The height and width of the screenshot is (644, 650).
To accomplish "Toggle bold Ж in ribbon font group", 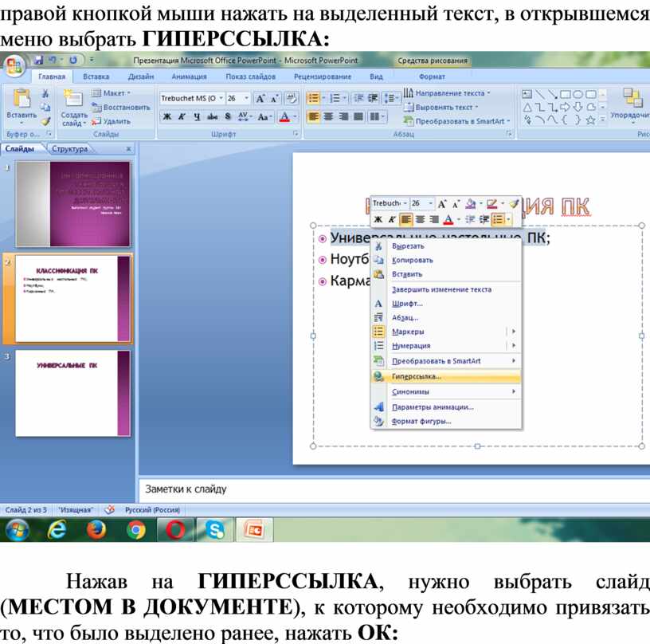I will 166,117.
